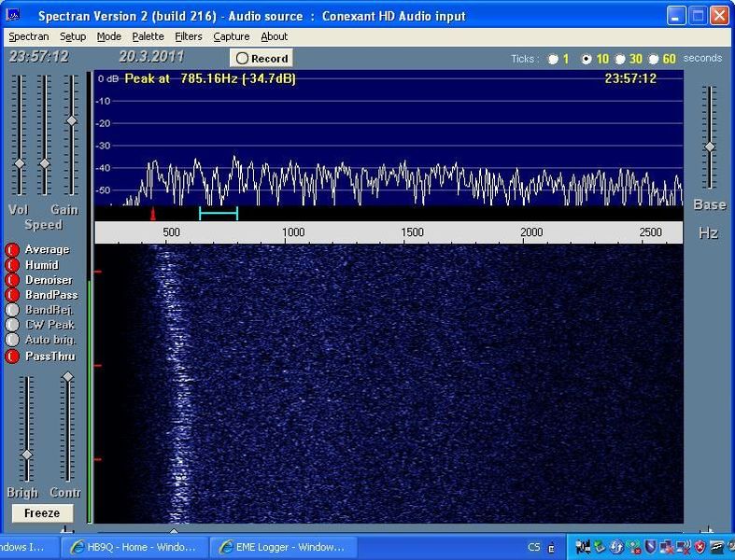Image resolution: width=735 pixels, height=560 pixels.
Task: Click the 20.3.2011 date display
Action: [x=151, y=57]
